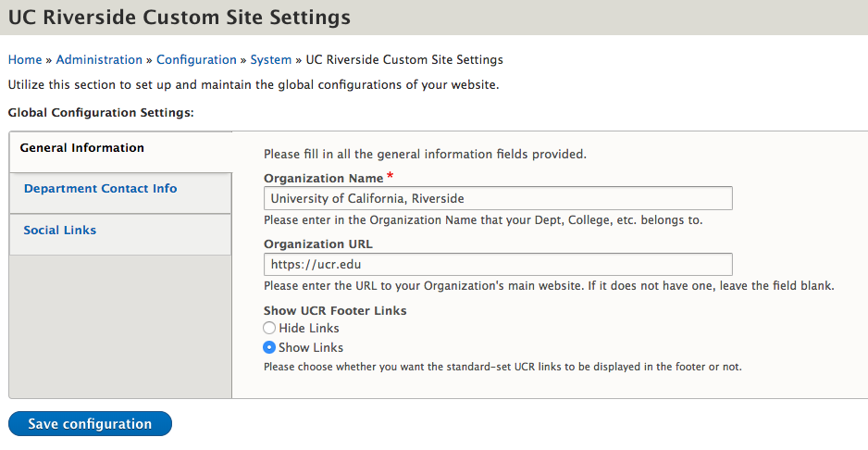This screenshot has height=450, width=868.
Task: Select the Social Links tab
Action: click(60, 231)
